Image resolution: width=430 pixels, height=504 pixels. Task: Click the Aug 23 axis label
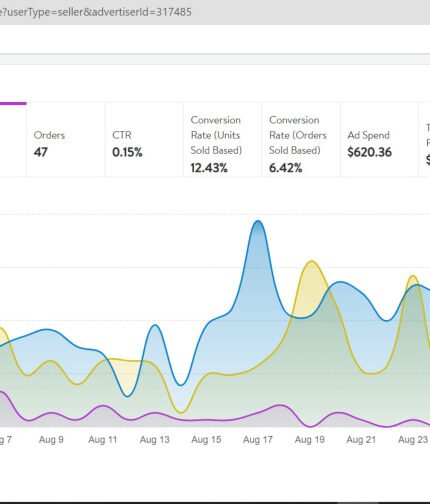tap(413, 440)
